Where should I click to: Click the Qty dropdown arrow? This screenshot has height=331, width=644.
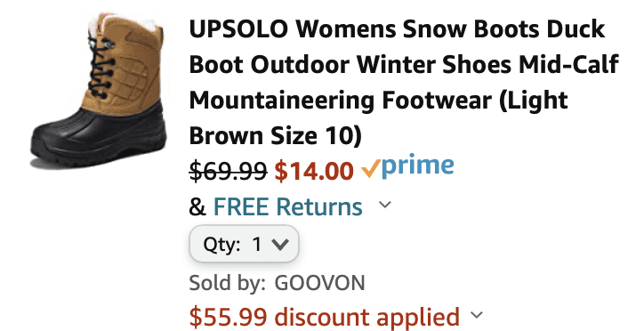tap(280, 245)
